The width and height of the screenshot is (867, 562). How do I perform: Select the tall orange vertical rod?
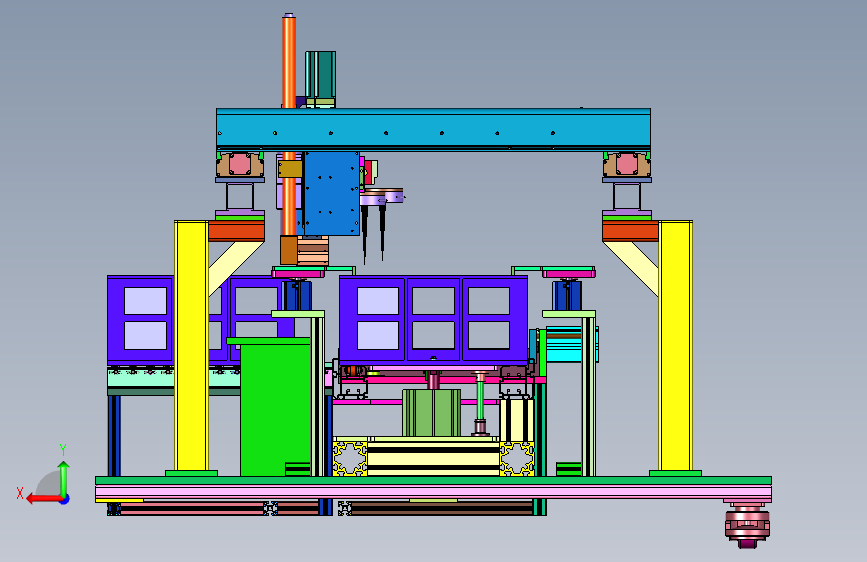pos(289,125)
